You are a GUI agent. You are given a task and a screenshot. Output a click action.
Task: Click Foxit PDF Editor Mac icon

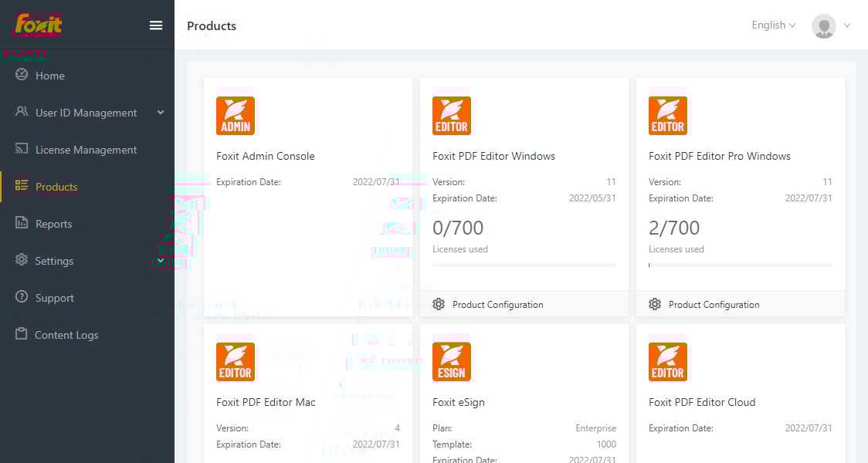tap(236, 362)
